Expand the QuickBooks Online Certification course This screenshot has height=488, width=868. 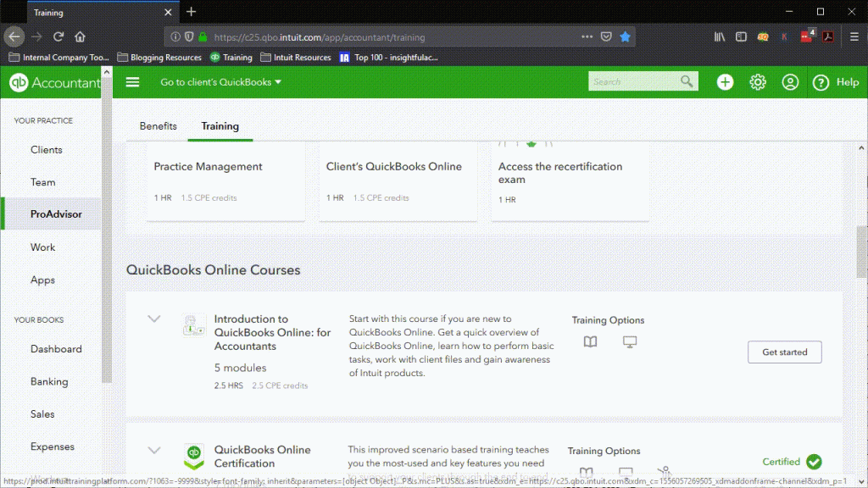point(154,451)
